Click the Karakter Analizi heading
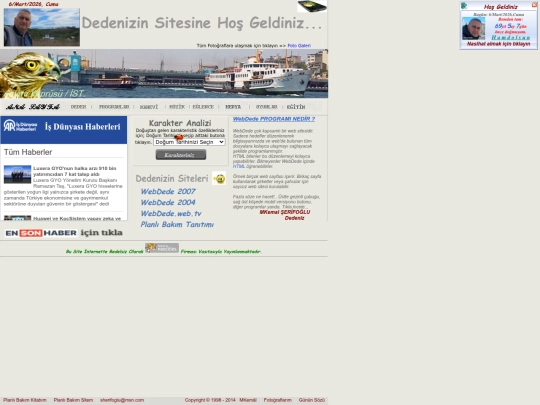Screen dimensions: 540x405 tap(180, 123)
